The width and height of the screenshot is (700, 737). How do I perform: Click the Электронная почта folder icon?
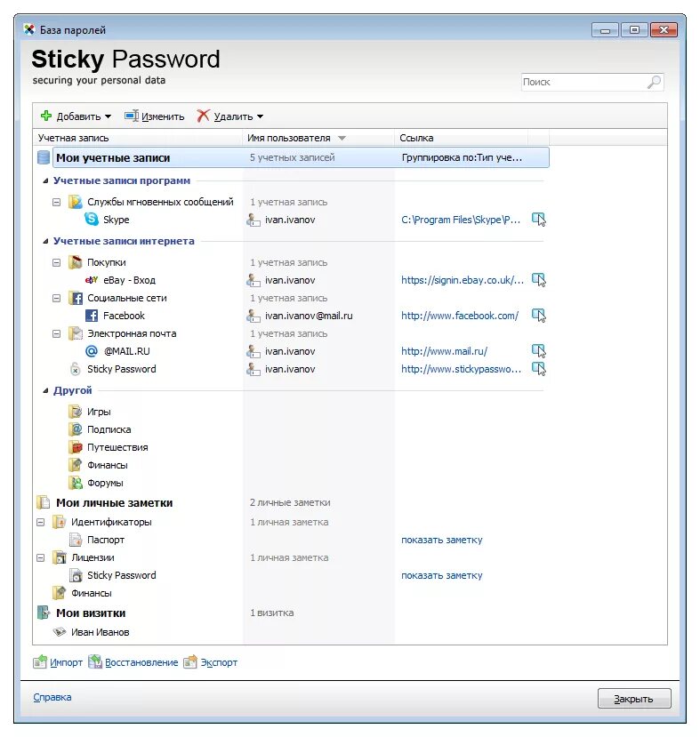(x=76, y=333)
